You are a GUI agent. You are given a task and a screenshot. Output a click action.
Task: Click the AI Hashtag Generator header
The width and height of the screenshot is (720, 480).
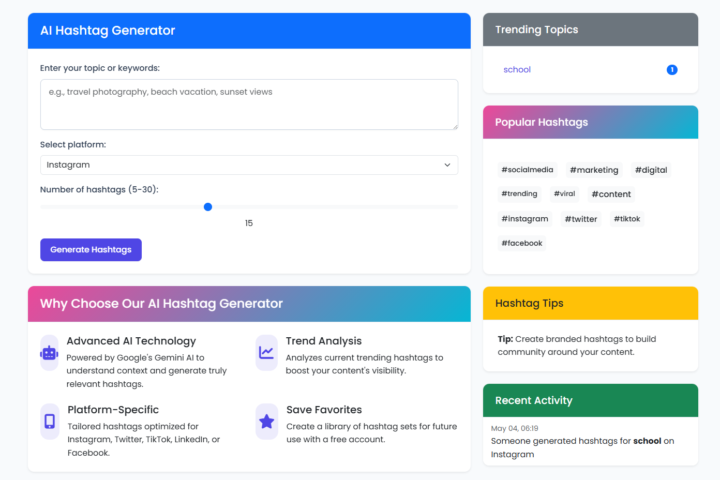249,31
